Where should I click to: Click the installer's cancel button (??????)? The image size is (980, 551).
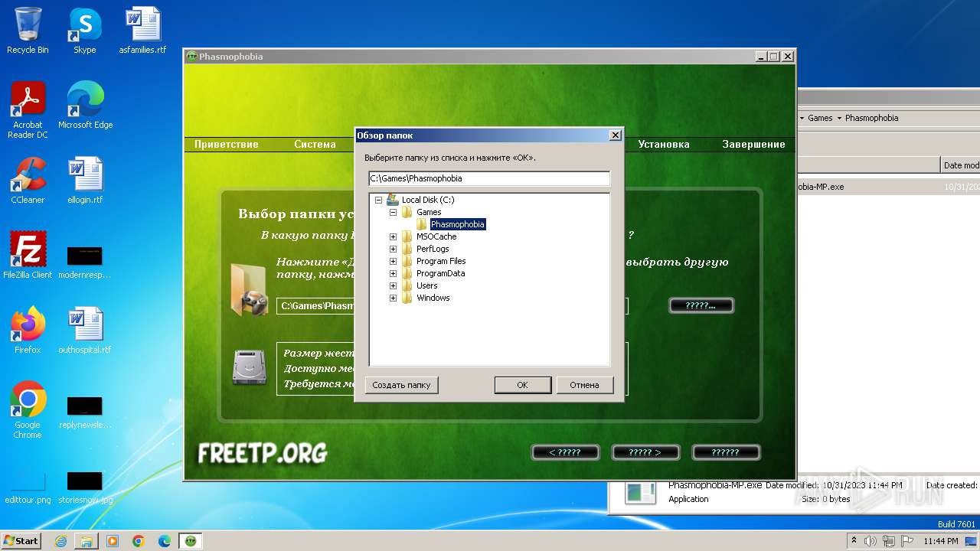tap(726, 452)
